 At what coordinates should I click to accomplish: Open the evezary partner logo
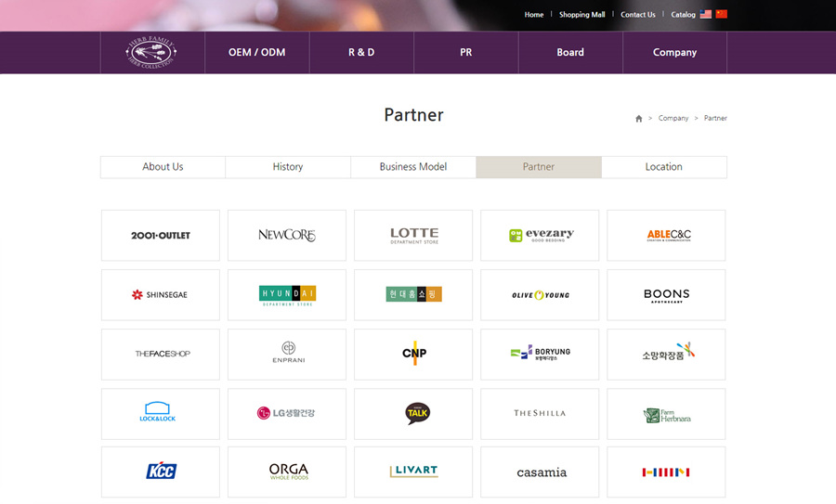click(x=540, y=236)
